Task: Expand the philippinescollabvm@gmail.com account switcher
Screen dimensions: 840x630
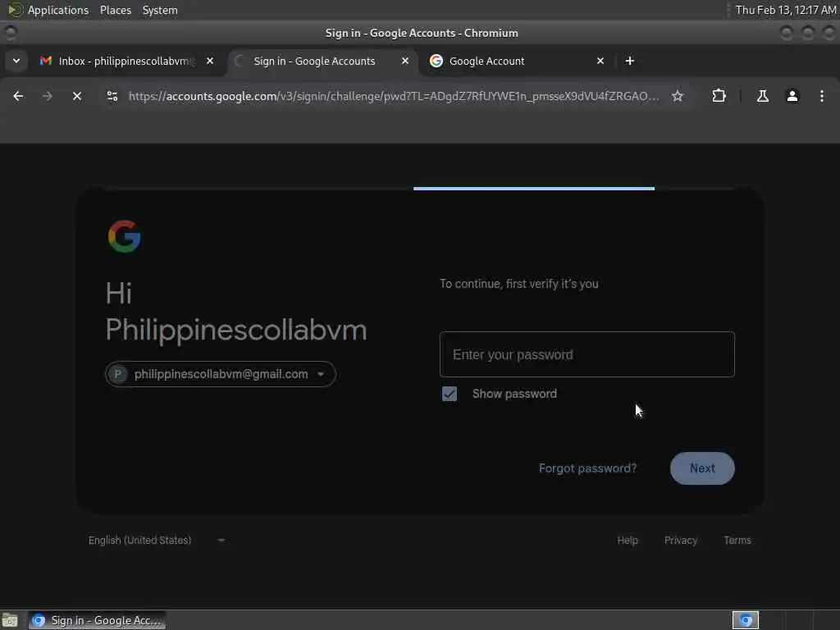Action: pos(220,374)
